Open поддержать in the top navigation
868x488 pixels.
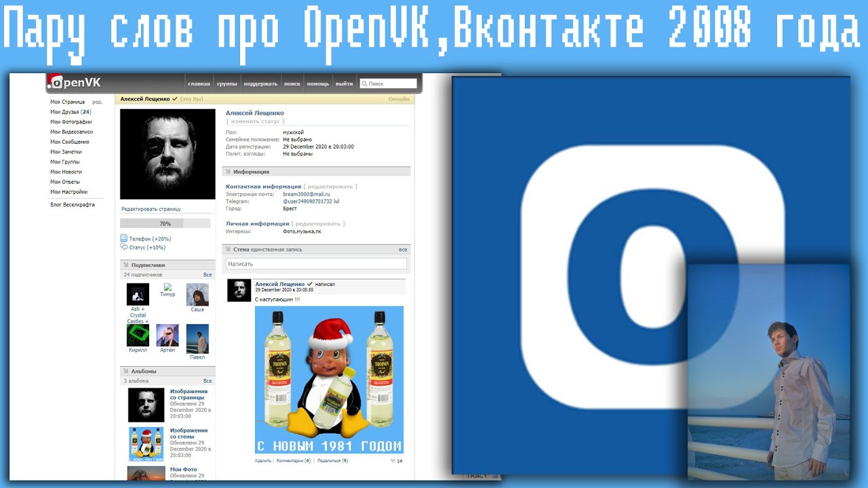point(260,84)
